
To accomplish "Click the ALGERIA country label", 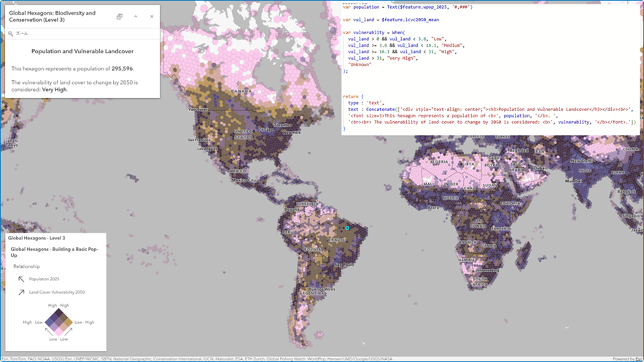I will point(438,162).
